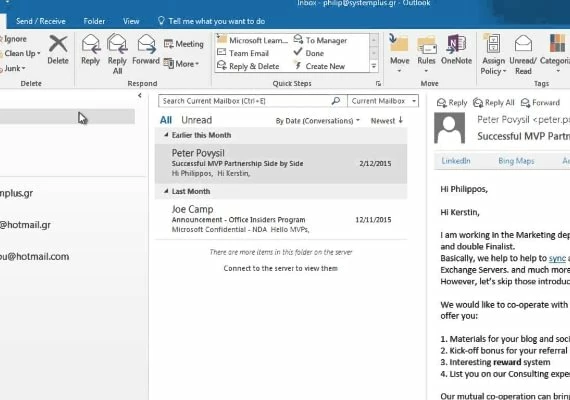
Task: Toggle Newest sort order arrow
Action: 401,120
